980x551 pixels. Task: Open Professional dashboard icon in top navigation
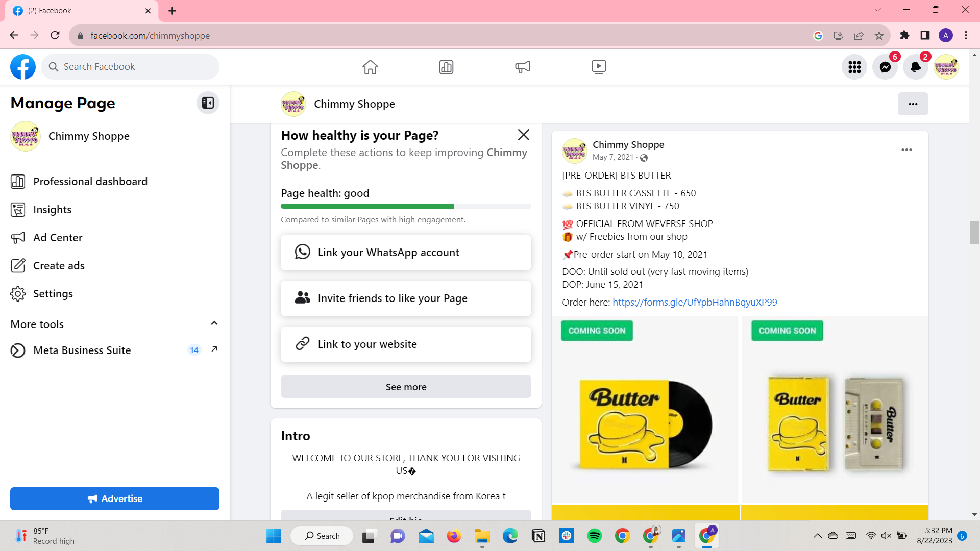446,67
